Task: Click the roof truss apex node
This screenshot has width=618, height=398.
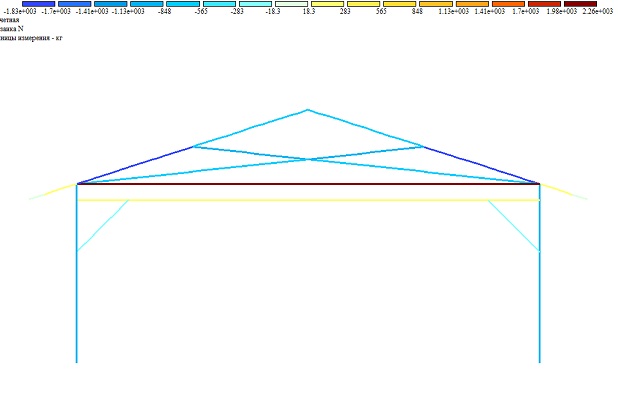Action: [308, 110]
